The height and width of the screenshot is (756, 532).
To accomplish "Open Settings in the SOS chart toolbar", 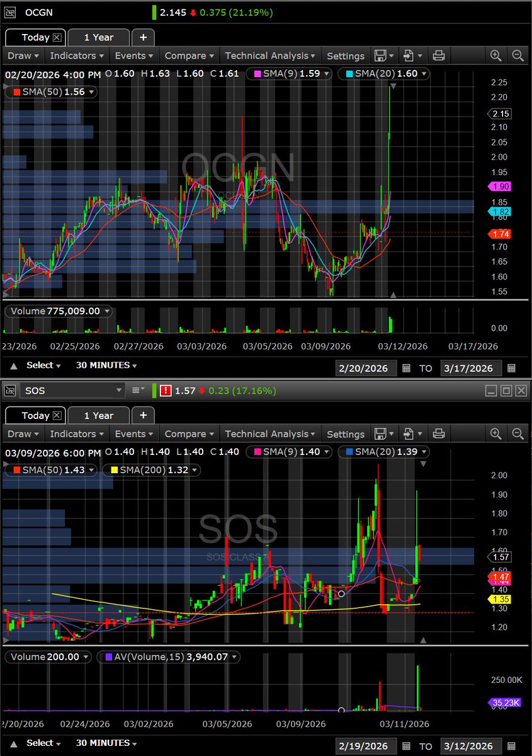I will (x=346, y=433).
